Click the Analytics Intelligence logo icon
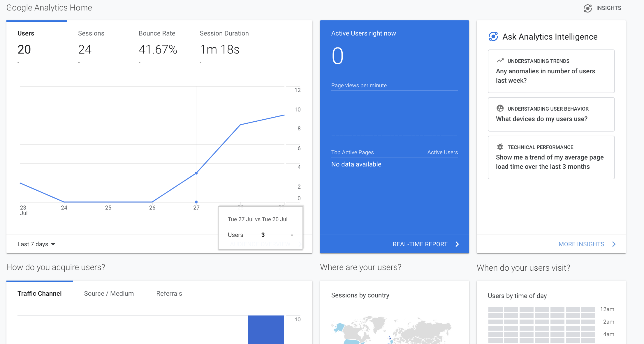 (493, 37)
